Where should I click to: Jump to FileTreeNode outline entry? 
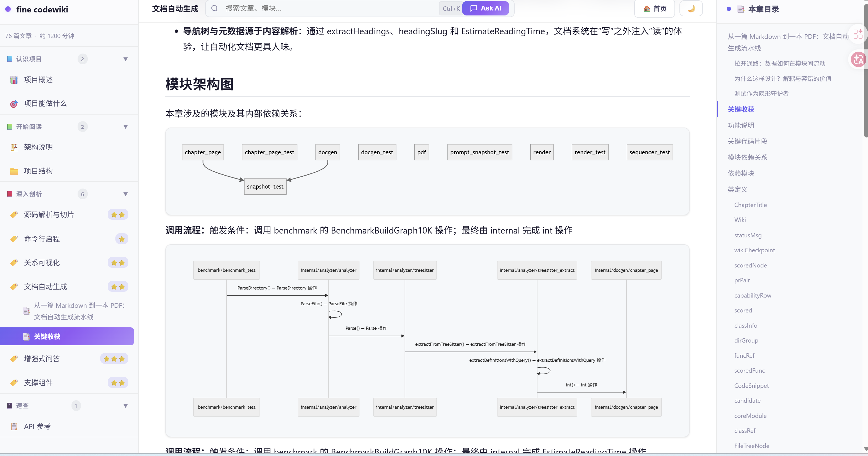tap(751, 446)
